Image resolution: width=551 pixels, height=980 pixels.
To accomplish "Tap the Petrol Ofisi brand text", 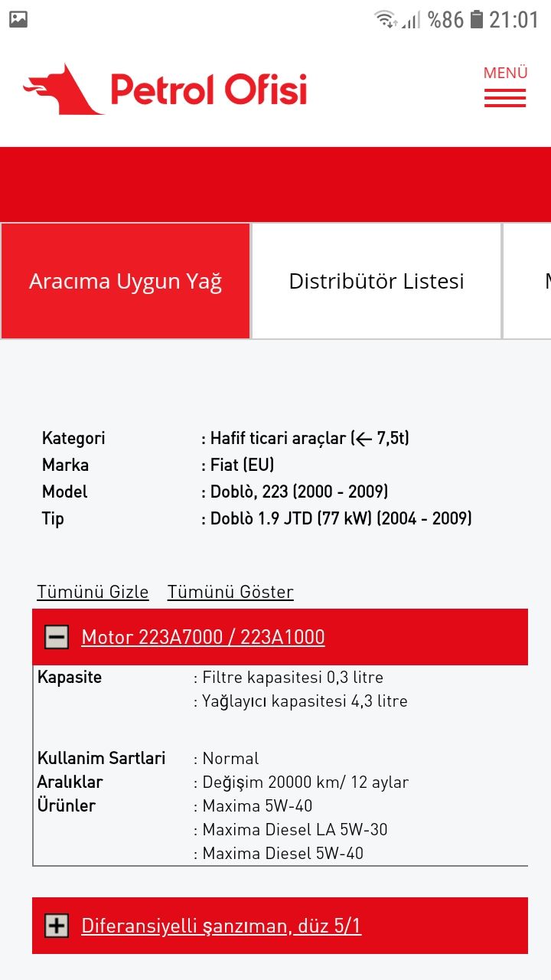I will point(208,90).
